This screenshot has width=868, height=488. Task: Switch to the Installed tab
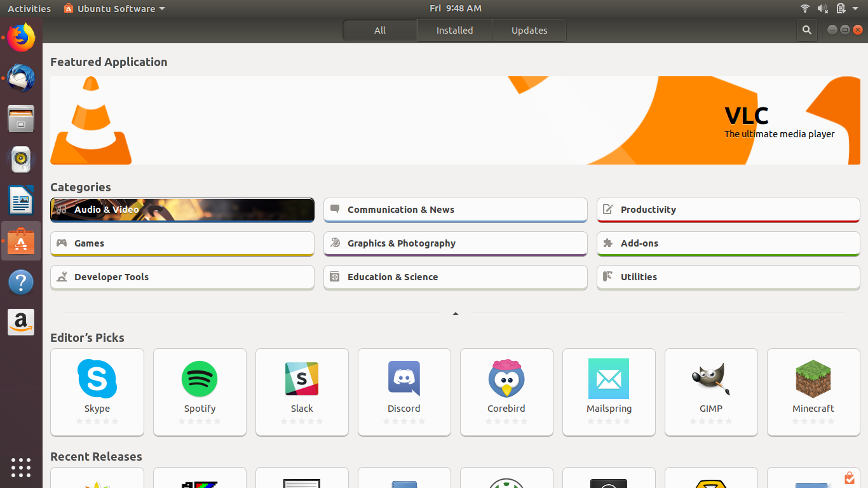point(454,30)
